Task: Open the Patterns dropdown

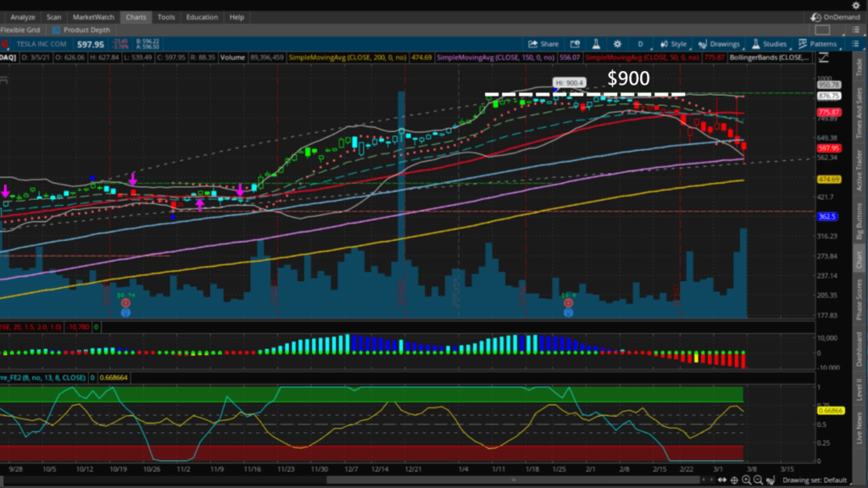Action: click(818, 44)
